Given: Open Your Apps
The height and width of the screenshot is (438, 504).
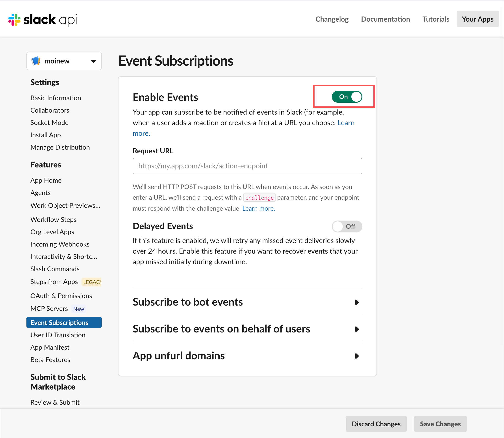Looking at the screenshot, I should click(478, 19).
